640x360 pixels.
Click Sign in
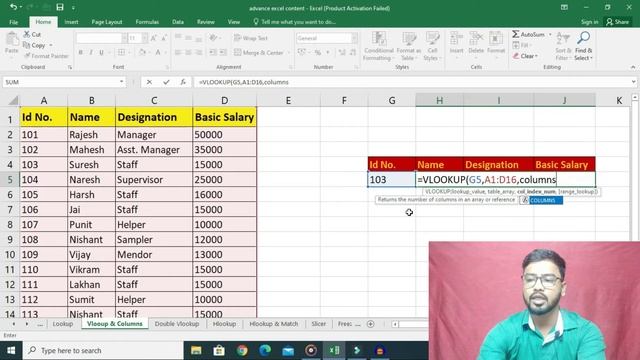(x=589, y=22)
